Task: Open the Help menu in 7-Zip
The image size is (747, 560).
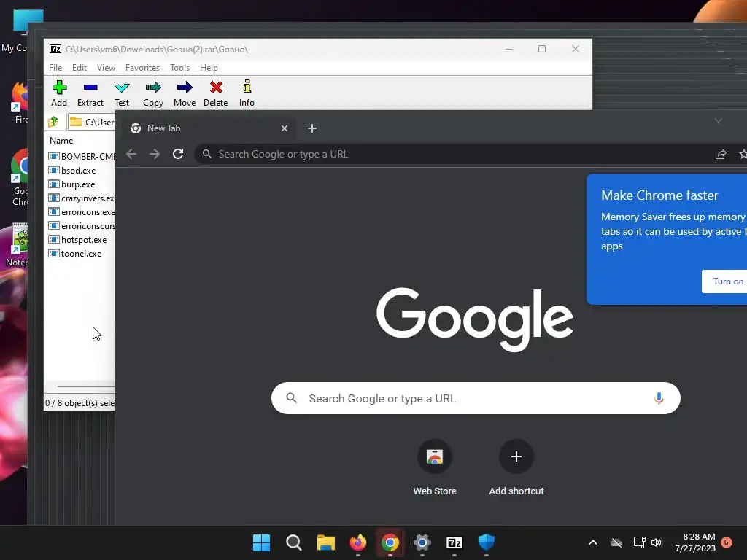Action: [x=209, y=68]
